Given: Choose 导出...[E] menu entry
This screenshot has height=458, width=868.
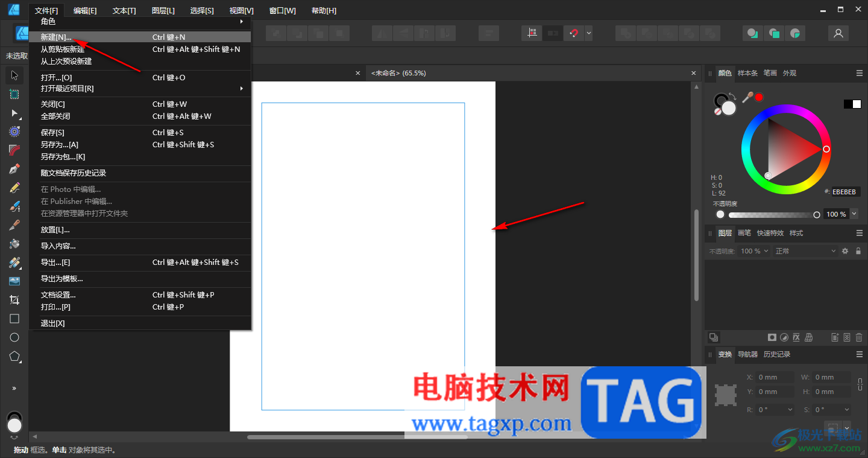Looking at the screenshot, I should 140,262.
